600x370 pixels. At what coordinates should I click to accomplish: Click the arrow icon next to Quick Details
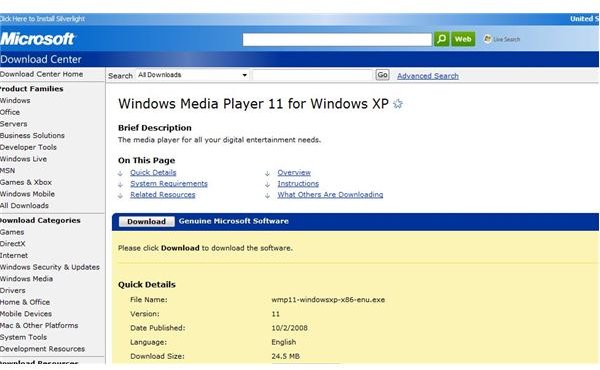point(120,173)
